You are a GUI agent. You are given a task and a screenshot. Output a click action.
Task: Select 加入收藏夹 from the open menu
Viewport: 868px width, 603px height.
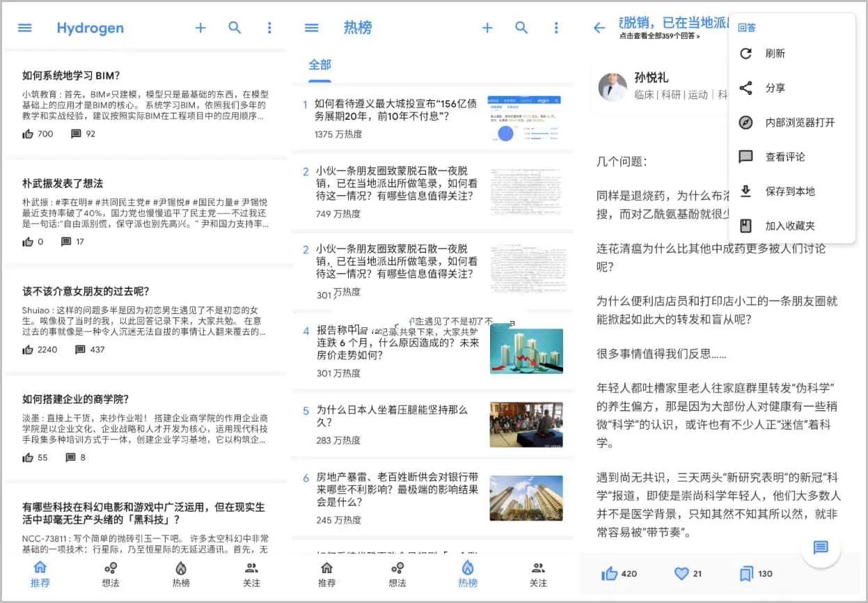click(773, 226)
